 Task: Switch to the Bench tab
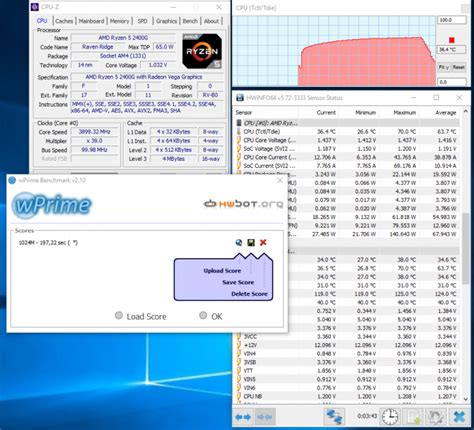pyautogui.click(x=190, y=21)
